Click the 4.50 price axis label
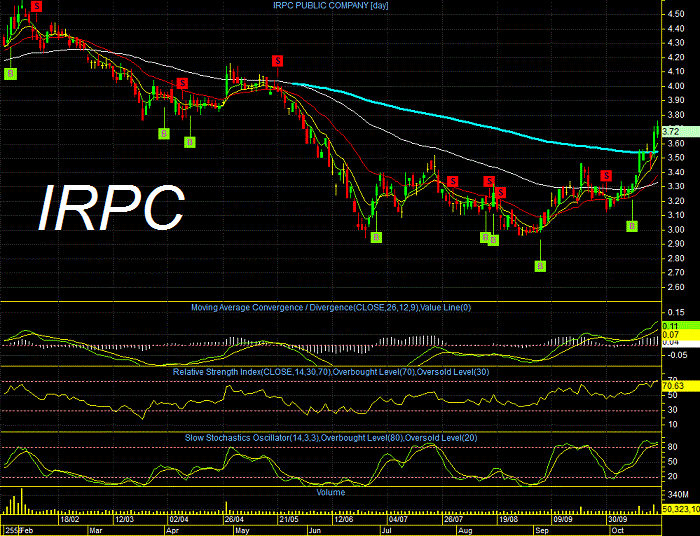This screenshot has width=700, height=536. (x=676, y=14)
